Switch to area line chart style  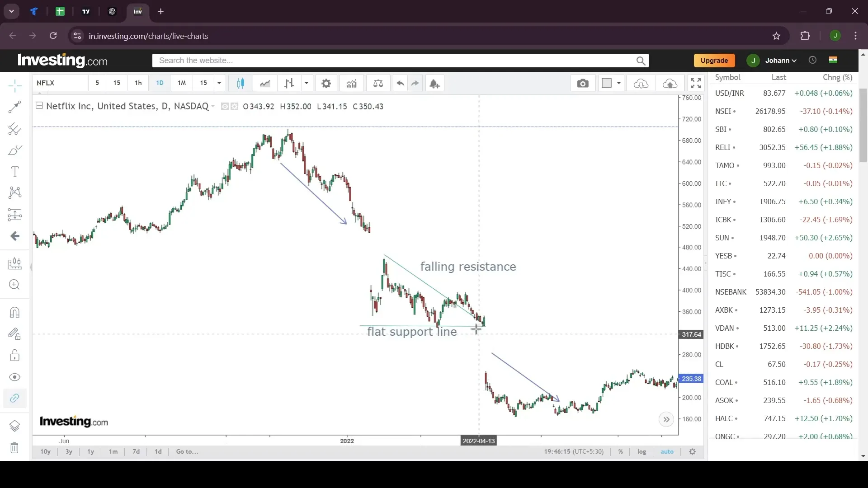point(265,83)
